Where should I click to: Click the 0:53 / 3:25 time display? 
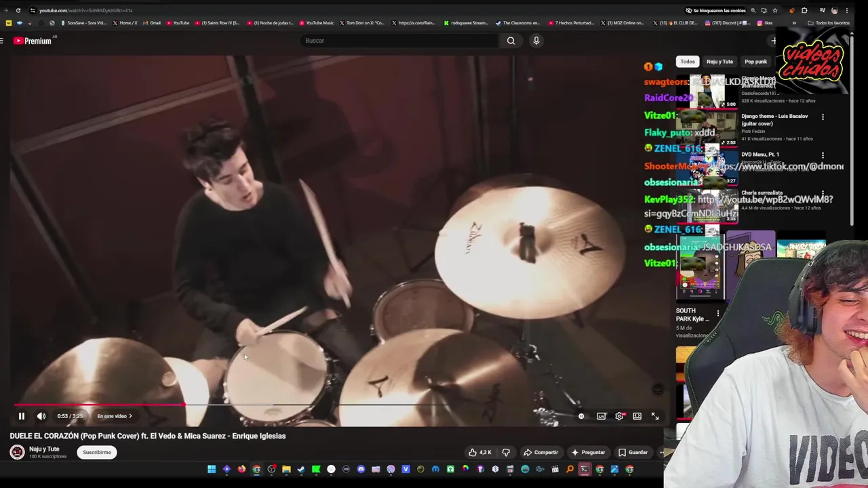point(70,416)
